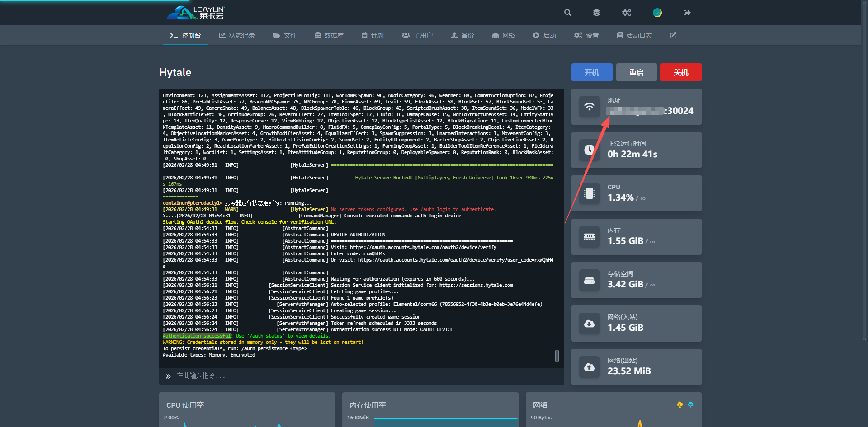
Task: Click the network inbound download cloud icon
Action: coord(590,324)
